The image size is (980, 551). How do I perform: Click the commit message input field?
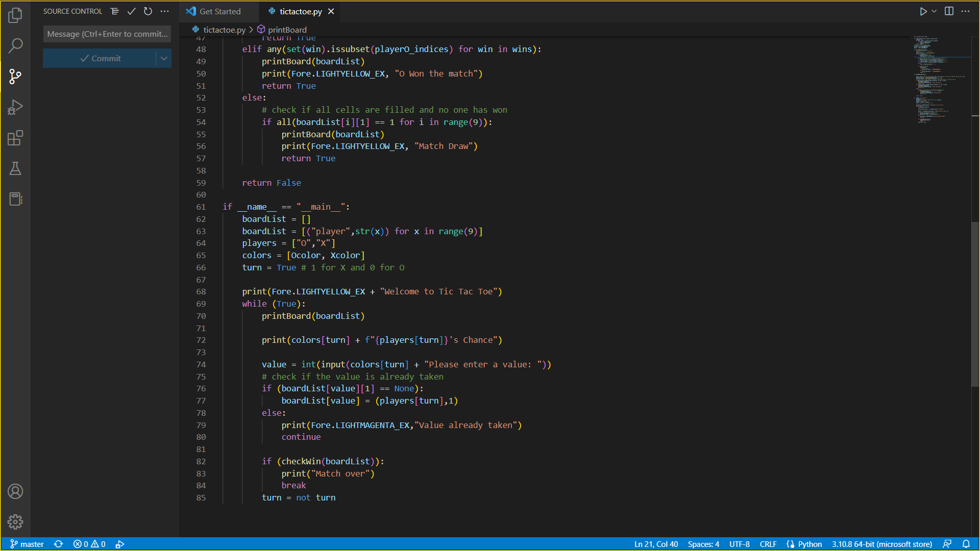coord(107,34)
